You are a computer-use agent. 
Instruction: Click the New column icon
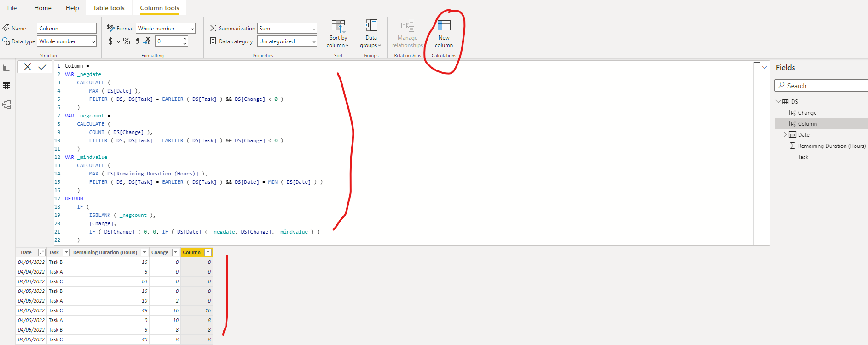444,25
